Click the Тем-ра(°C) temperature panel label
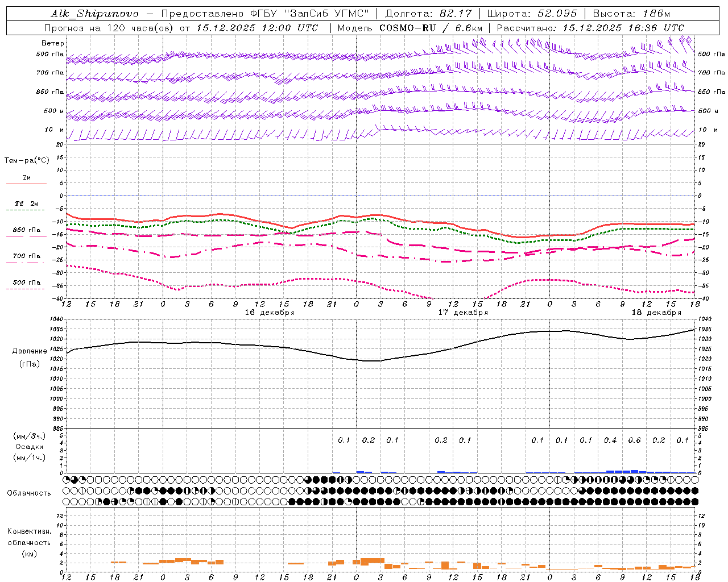Image resolution: width=728 pixels, height=582 pixels. point(27,161)
